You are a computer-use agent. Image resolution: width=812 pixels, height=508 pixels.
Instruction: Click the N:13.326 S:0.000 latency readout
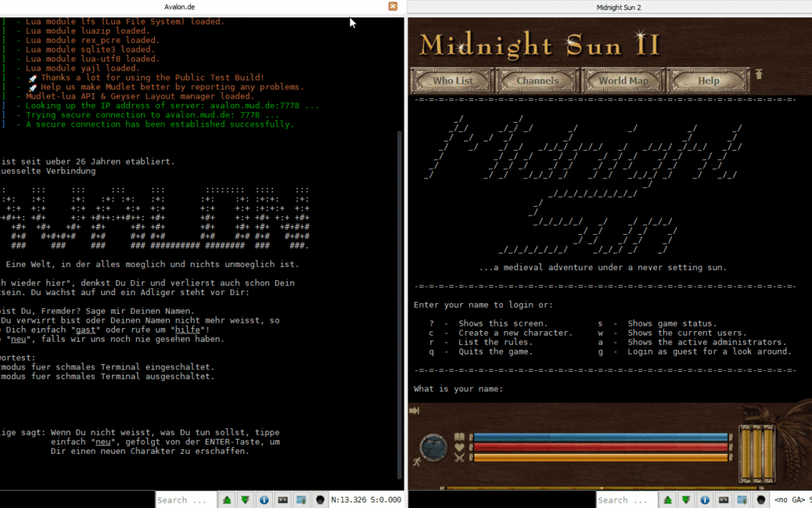point(366,500)
